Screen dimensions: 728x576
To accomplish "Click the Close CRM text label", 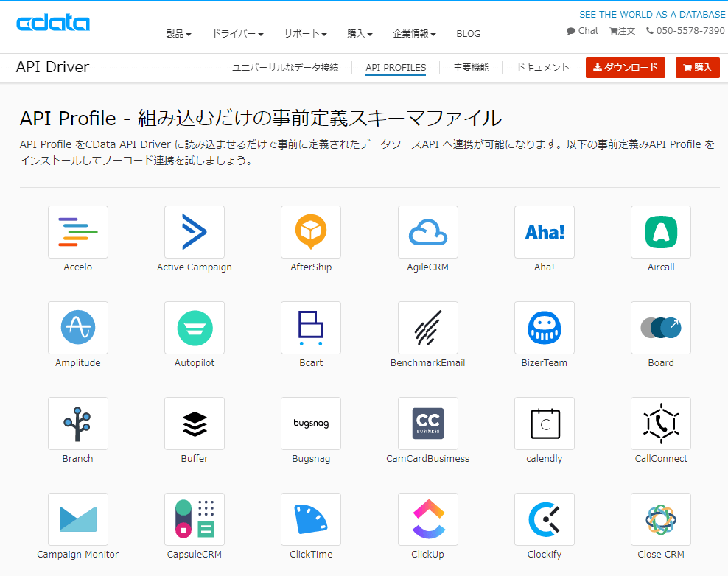I will coord(661,555).
